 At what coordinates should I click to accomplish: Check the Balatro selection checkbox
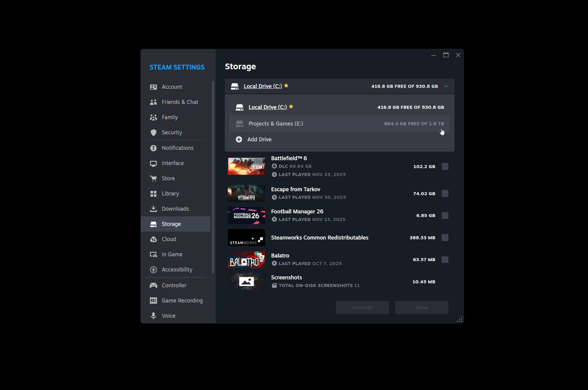445,260
